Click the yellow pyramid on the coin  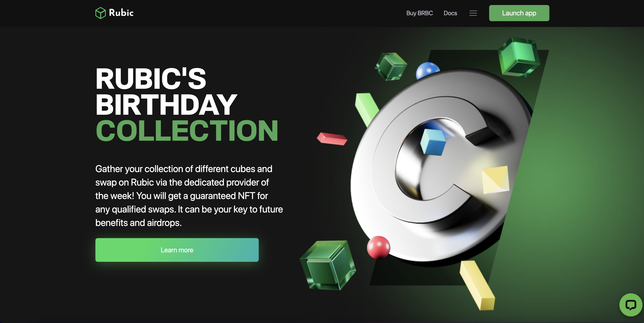(x=495, y=179)
